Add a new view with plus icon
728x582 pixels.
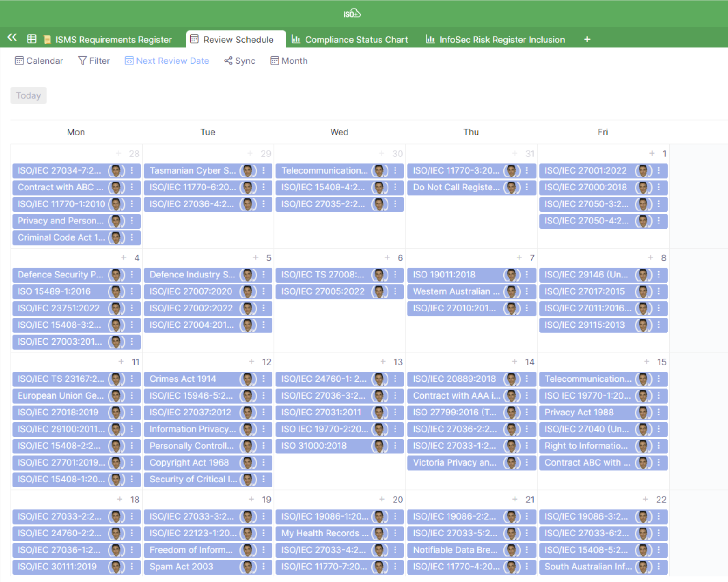pos(587,40)
